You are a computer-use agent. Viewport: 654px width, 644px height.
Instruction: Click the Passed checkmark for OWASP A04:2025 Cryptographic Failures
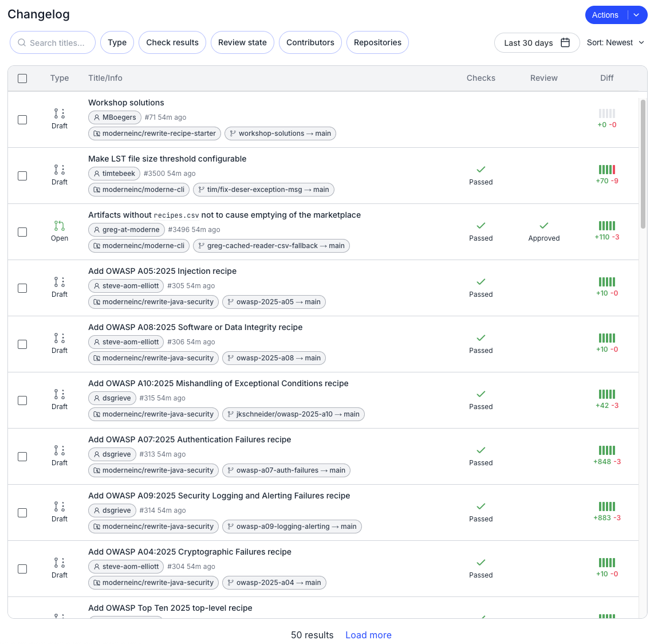click(481, 563)
